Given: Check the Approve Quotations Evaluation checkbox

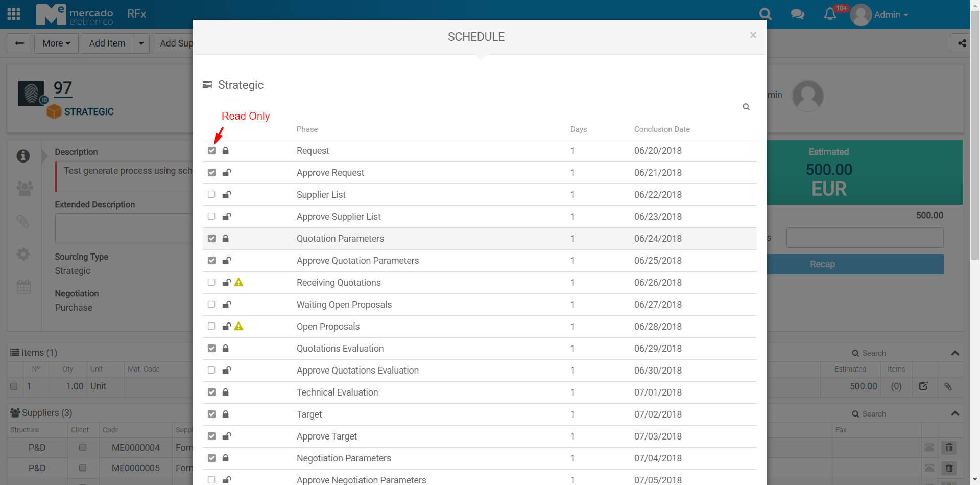Looking at the screenshot, I should click(x=211, y=370).
